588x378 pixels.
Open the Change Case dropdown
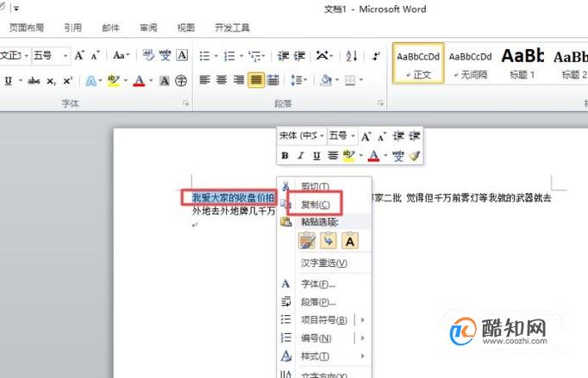point(122,55)
